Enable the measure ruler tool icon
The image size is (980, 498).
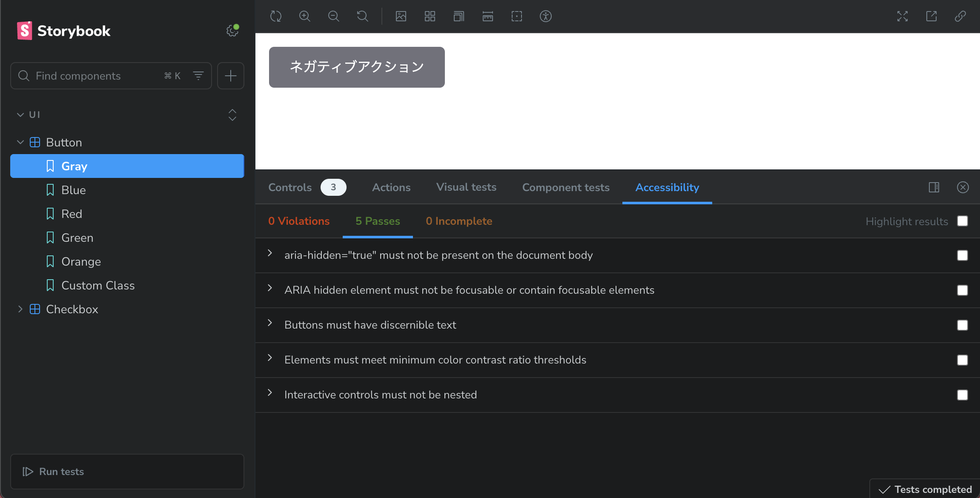click(488, 16)
